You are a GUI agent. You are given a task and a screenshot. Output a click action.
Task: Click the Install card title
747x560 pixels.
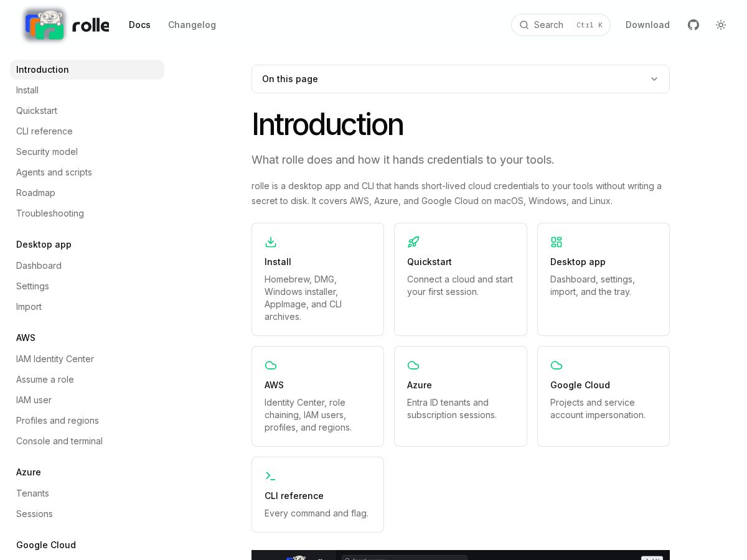278,262
